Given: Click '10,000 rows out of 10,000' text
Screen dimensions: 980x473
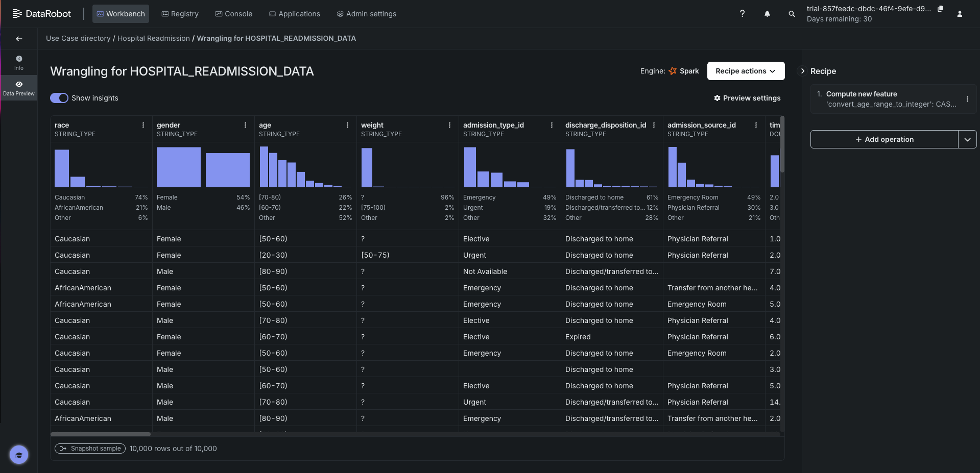Looking at the screenshot, I should pos(173,449).
